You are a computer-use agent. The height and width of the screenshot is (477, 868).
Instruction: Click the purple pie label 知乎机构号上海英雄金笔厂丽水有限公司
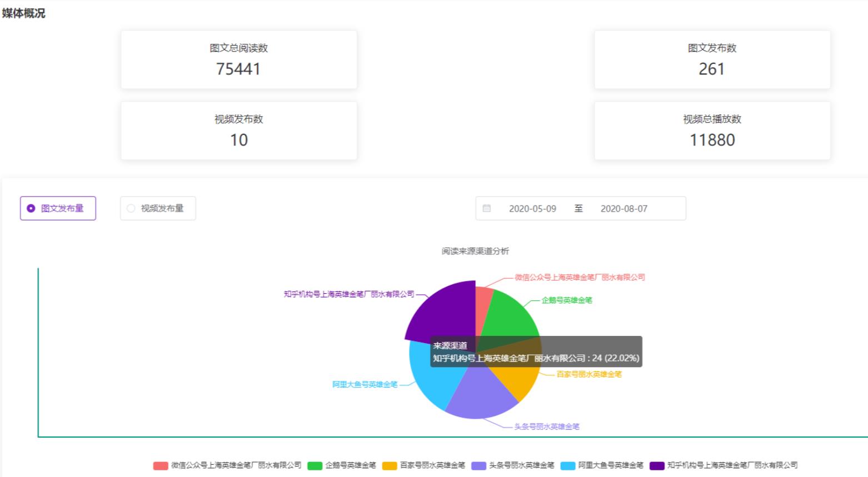pos(349,294)
